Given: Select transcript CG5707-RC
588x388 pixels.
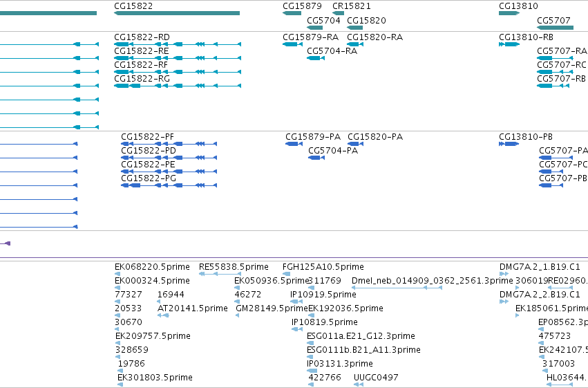Looking at the screenshot, I should 555,72.
